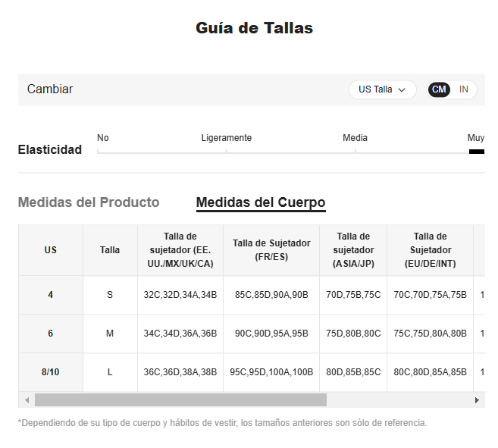Image resolution: width=498 pixels, height=448 pixels.
Task: Click Talla de Sujetador (EU/DE/INT) header
Action: pos(430,250)
